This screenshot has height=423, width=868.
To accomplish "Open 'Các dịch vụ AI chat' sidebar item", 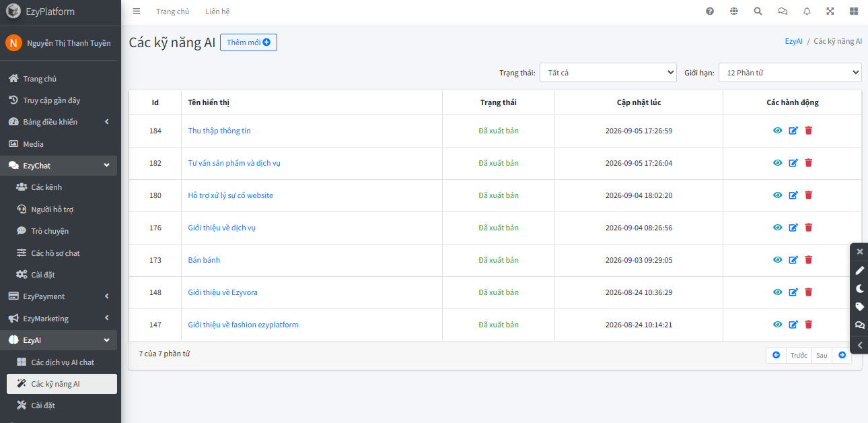I will click(x=61, y=362).
